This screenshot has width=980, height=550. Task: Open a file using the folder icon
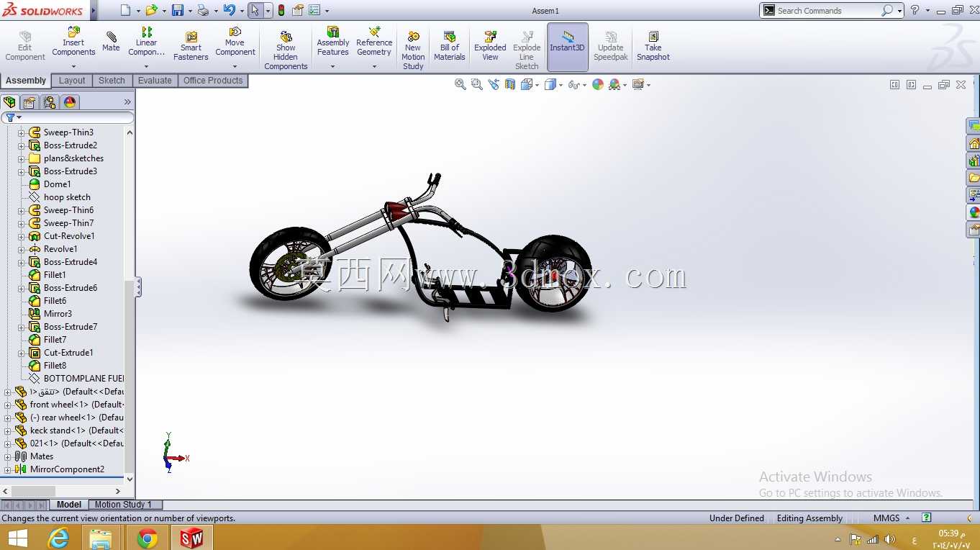pyautogui.click(x=151, y=10)
